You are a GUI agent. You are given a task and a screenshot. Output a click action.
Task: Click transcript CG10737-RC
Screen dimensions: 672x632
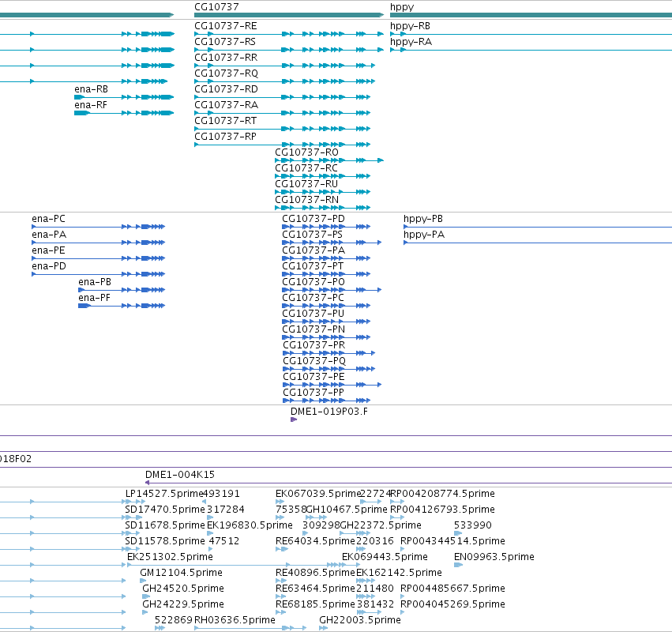coord(306,168)
